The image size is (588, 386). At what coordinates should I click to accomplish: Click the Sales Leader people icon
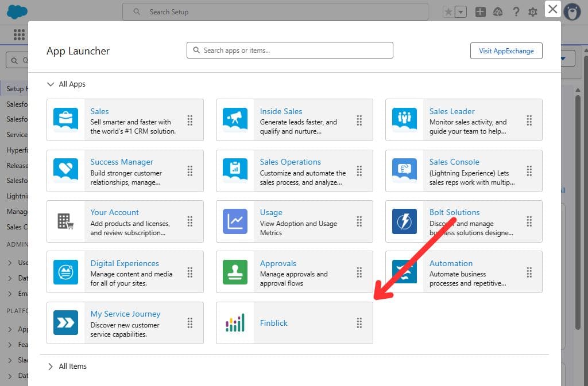click(404, 120)
